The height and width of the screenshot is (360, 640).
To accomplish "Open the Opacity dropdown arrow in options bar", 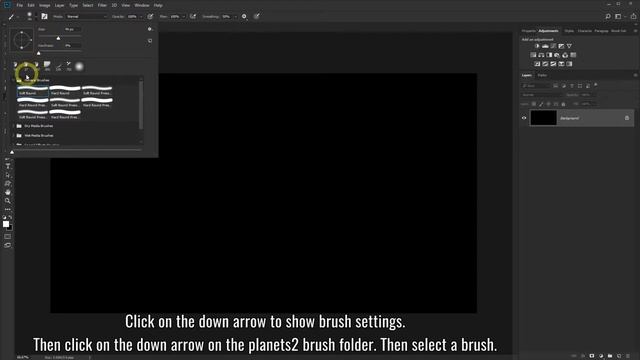I will pyautogui.click(x=141, y=17).
